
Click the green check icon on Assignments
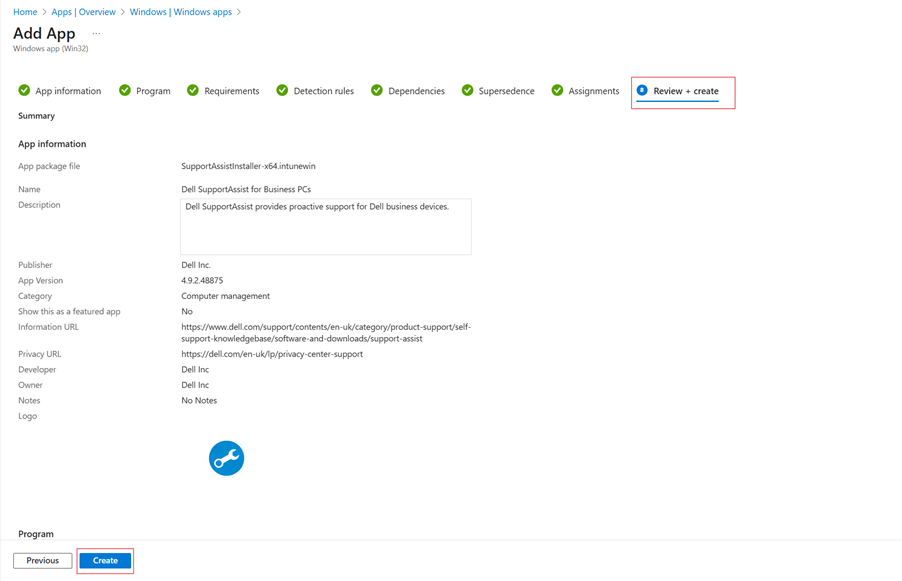[560, 90]
